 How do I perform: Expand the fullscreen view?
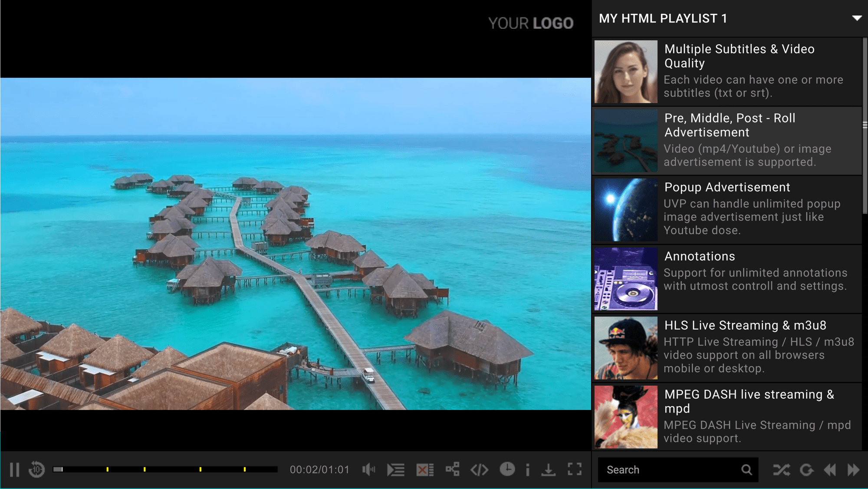point(574,469)
